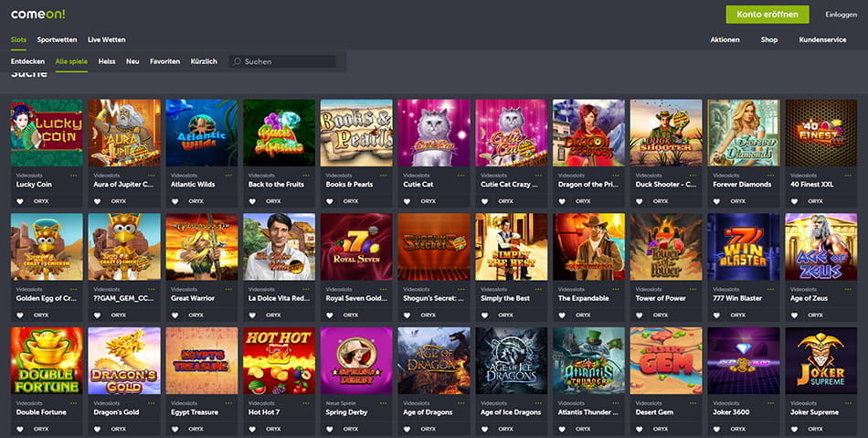The image size is (868, 438).
Task: Favorite Age of Zeus with heart icon
Action: (x=795, y=315)
